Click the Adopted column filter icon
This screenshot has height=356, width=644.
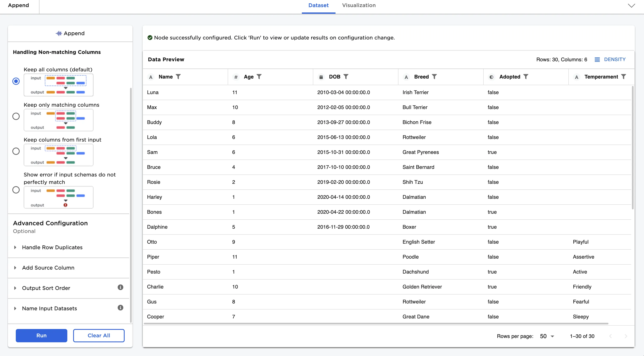pos(526,77)
